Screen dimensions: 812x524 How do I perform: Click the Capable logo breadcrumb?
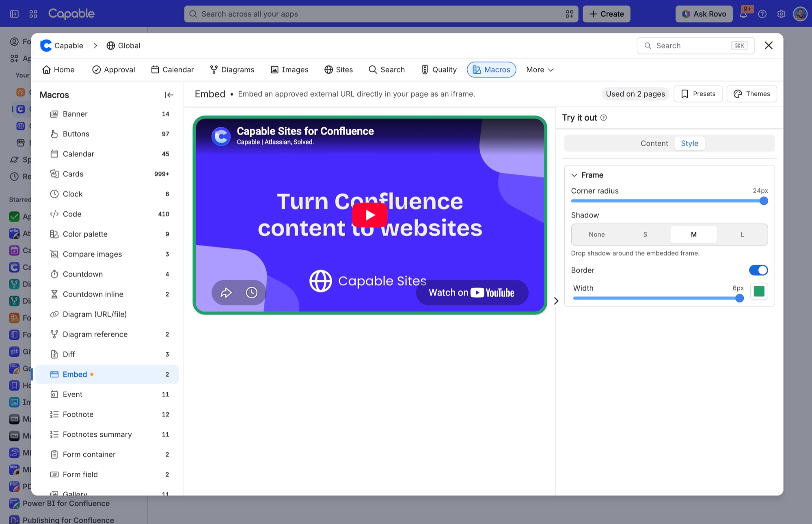(62, 45)
